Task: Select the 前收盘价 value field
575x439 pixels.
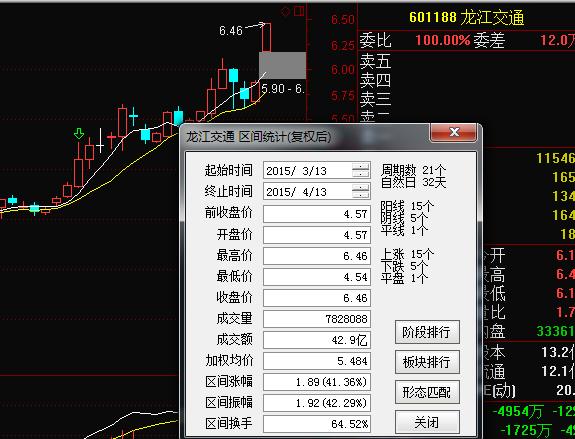Action: pos(317,214)
